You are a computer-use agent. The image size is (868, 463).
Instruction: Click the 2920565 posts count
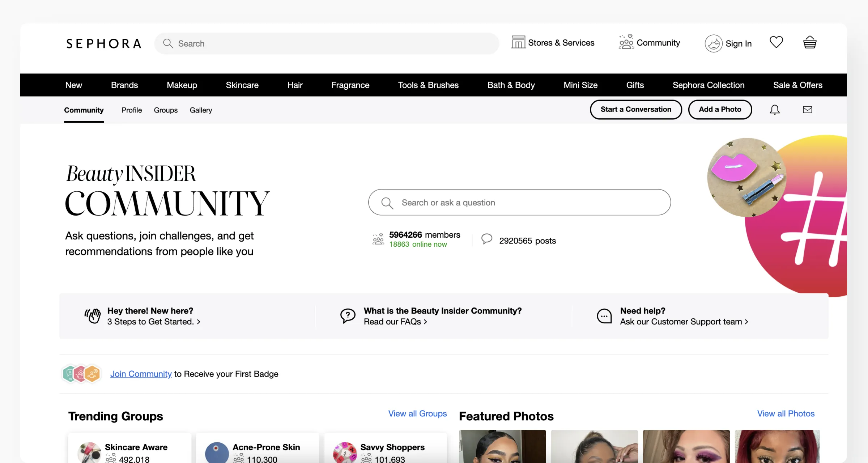tap(527, 241)
